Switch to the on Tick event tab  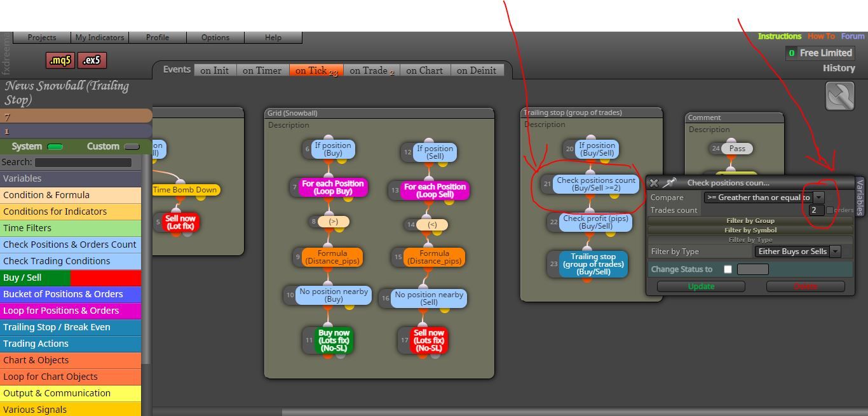tap(316, 70)
